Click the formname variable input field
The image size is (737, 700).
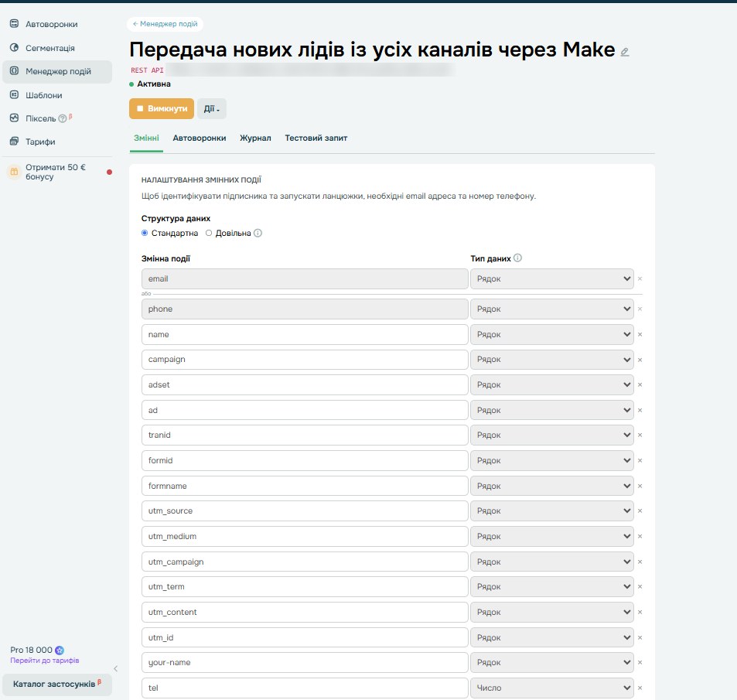(x=305, y=486)
